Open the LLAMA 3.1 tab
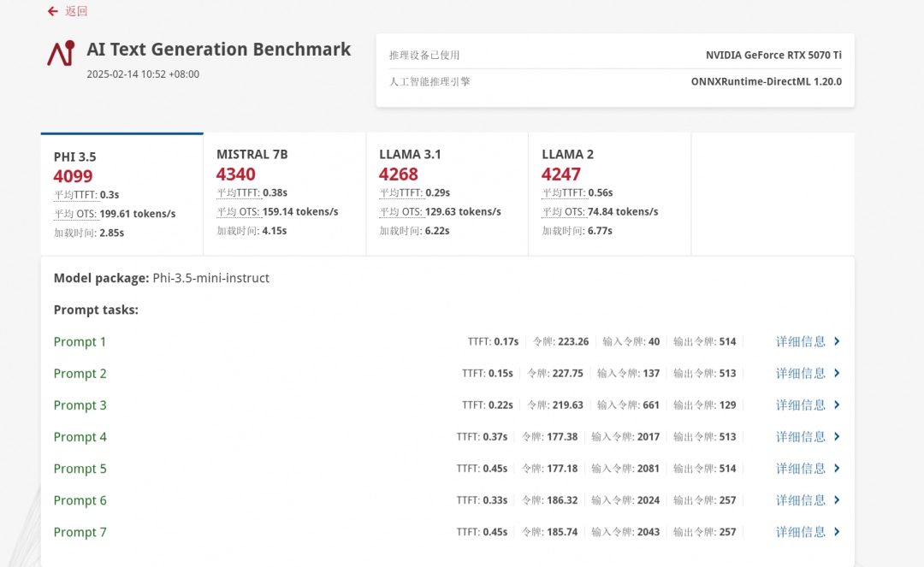The height and width of the screenshot is (567, 924). click(447, 194)
